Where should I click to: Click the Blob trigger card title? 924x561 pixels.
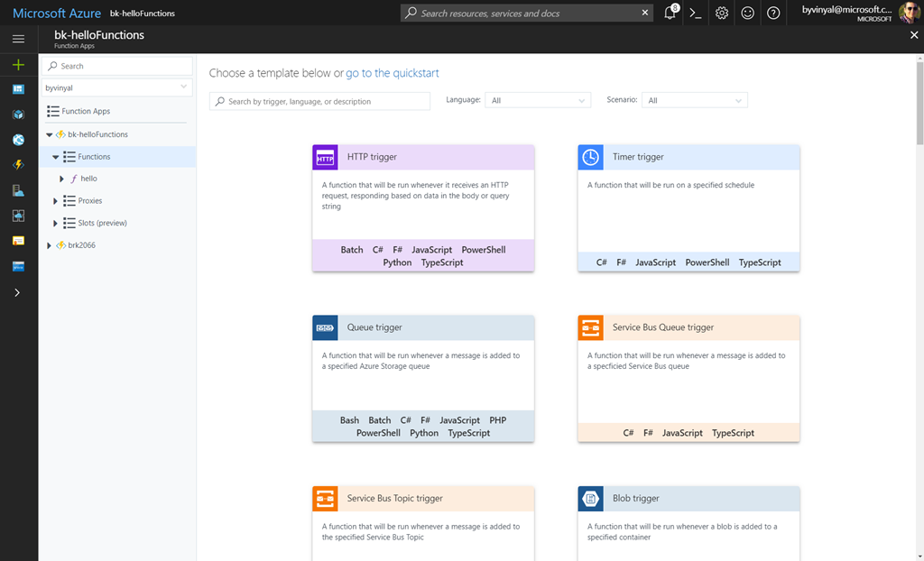(x=636, y=499)
